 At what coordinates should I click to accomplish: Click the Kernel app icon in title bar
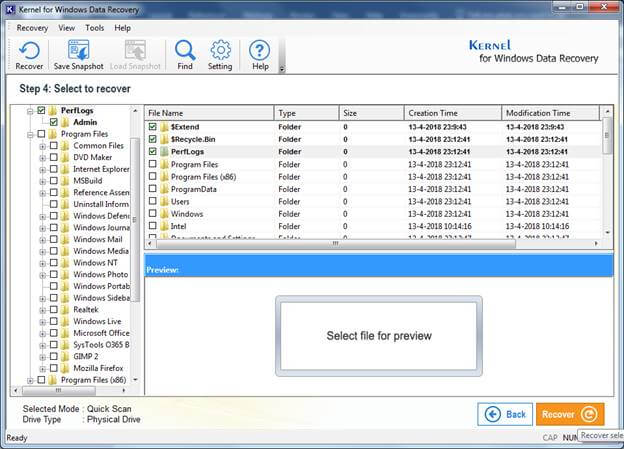point(10,9)
